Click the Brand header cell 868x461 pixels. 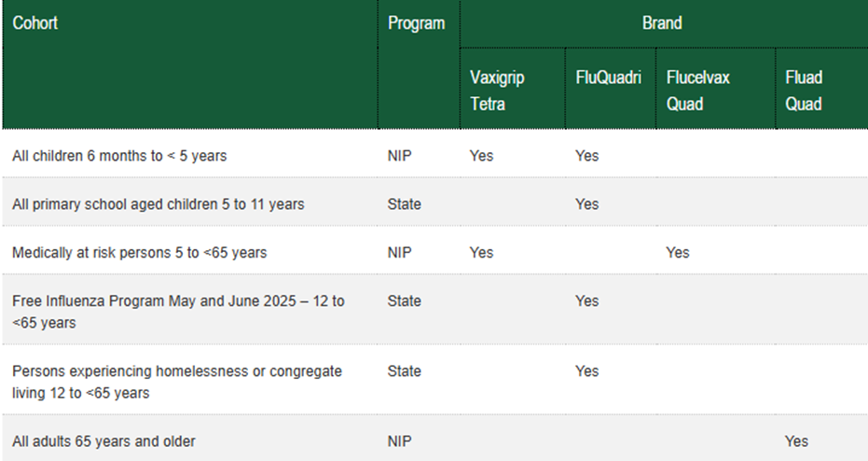point(662,23)
